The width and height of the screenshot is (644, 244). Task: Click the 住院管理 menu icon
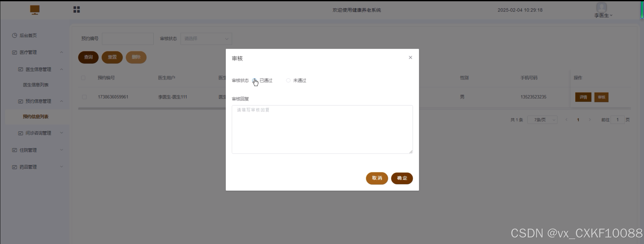point(14,150)
